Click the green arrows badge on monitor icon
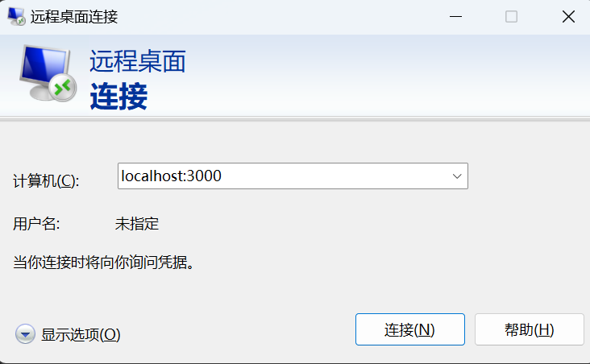The width and height of the screenshot is (590, 364). 62,88
